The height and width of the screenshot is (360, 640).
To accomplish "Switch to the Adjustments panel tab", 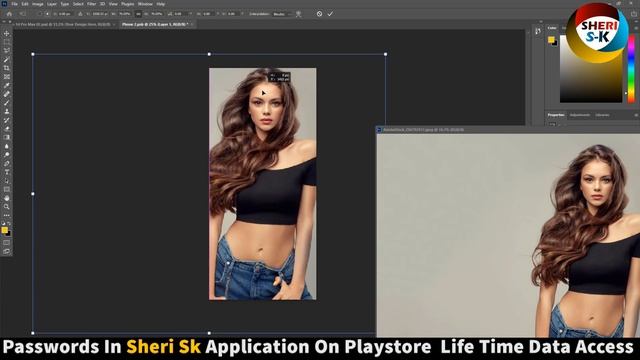I will coord(580,115).
